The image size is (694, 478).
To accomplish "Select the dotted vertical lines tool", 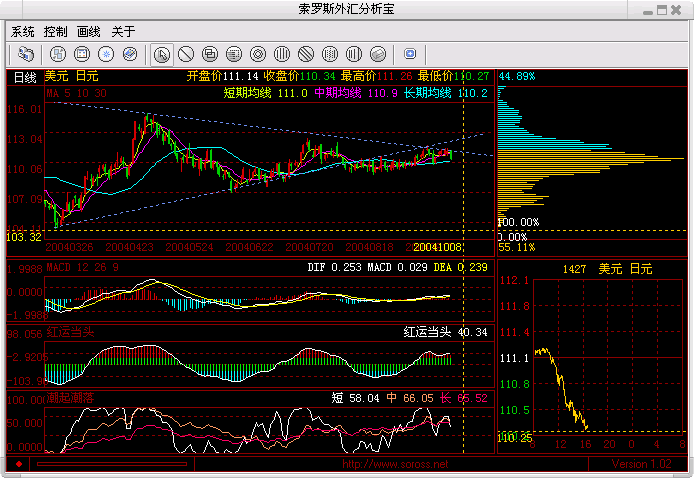I will click(x=330, y=54).
